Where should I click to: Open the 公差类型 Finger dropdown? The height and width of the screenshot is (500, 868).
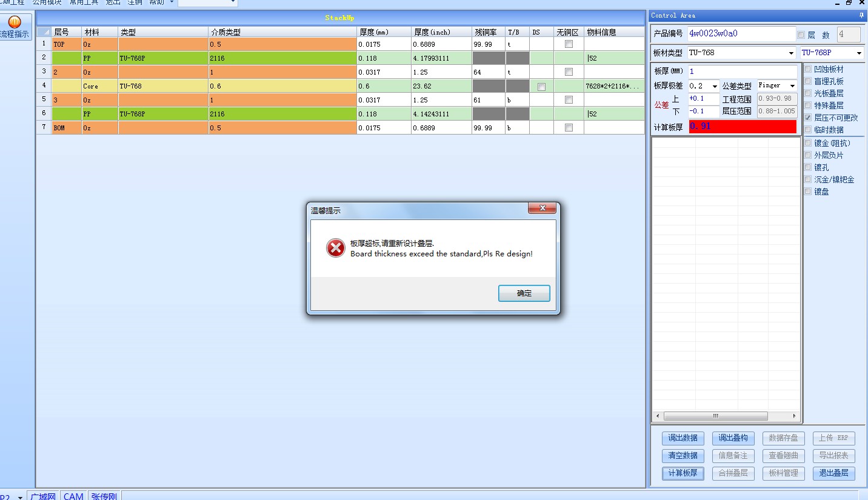[792, 86]
